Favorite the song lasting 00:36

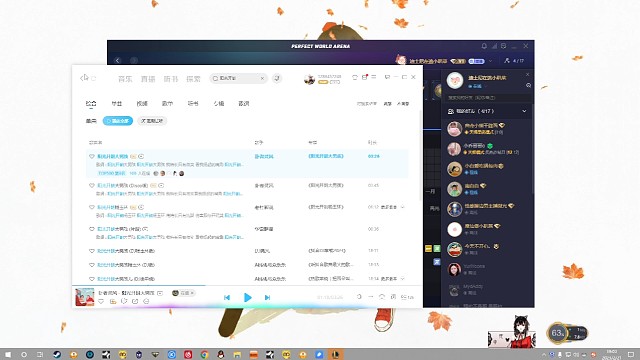click(x=92, y=229)
